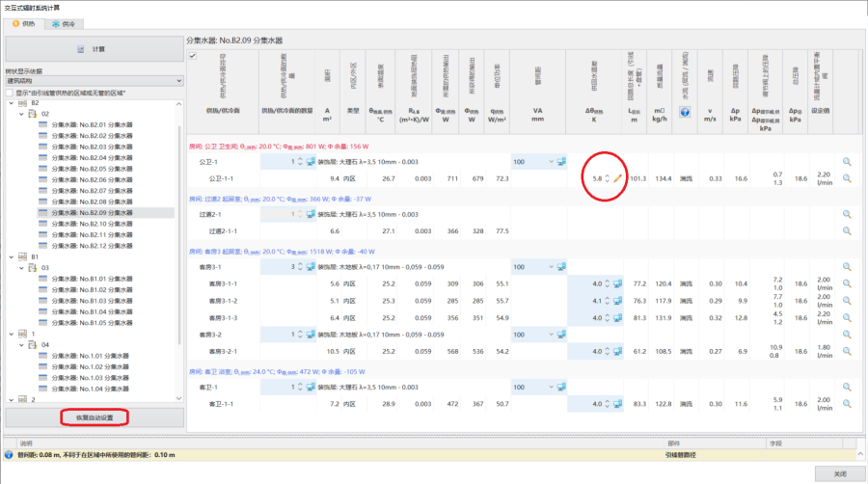Click computer icon next to 客房3-1 pipe spacing 100

coord(561,267)
